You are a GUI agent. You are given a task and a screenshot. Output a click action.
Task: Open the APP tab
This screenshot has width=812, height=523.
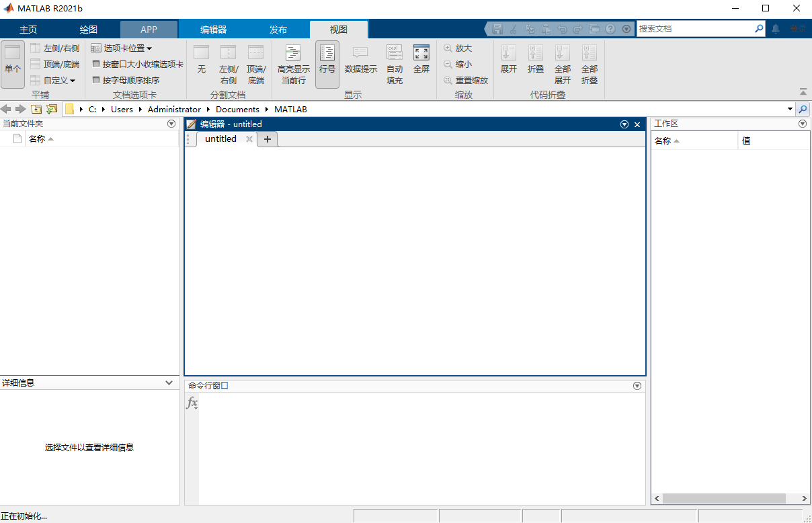coord(149,30)
